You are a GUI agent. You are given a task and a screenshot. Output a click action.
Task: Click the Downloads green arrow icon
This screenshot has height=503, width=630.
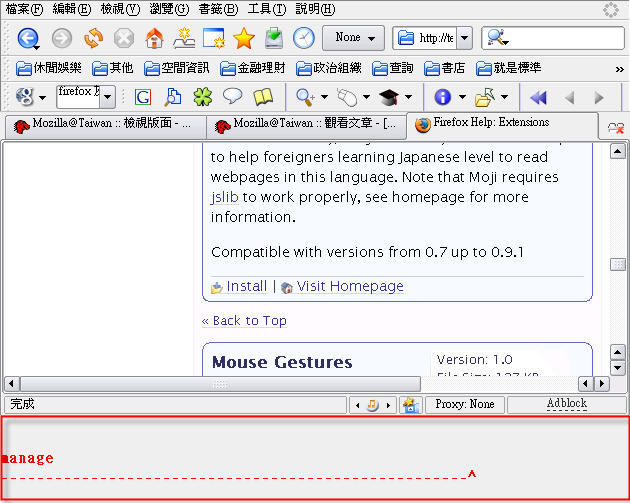tap(274, 39)
